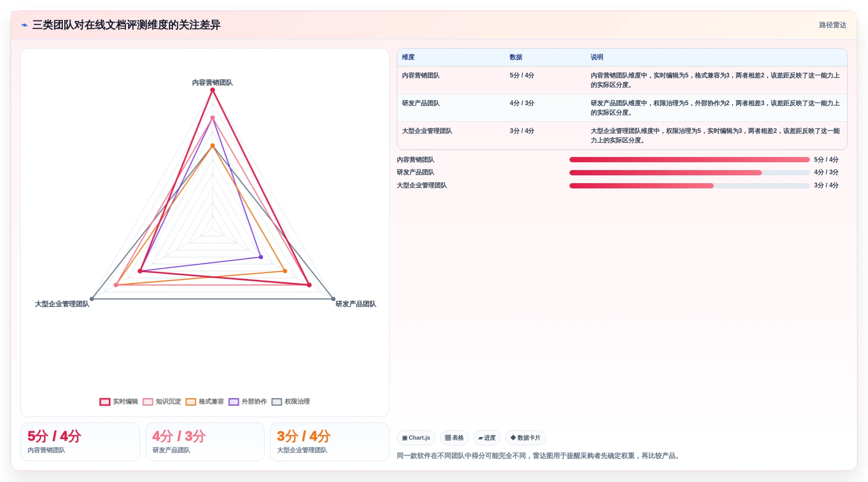Image resolution: width=868 pixels, height=482 pixels.
Task: Click the 内容营销团队 radar axis label
Action: 212,83
